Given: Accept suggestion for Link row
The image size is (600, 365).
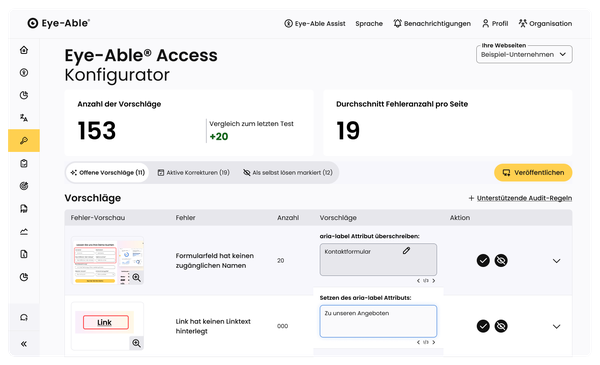Looking at the screenshot, I should pos(483,326).
